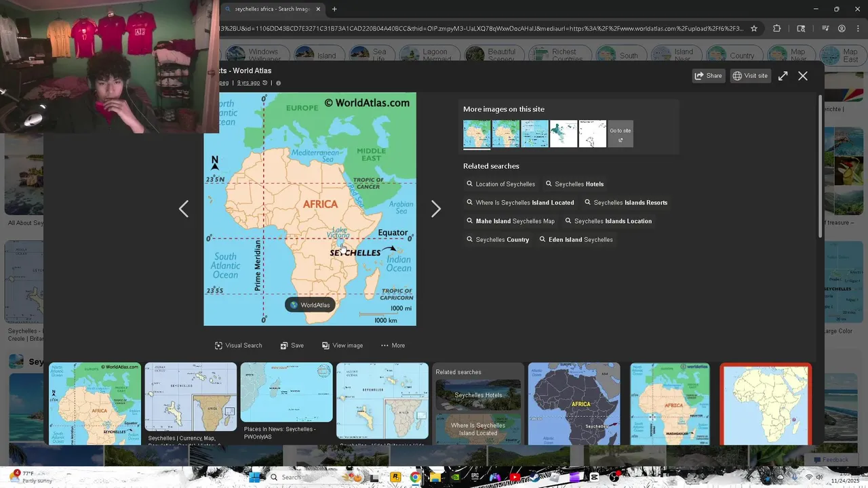Image resolution: width=868 pixels, height=488 pixels.
Task: Open the first WorldAtlas Africa thumbnail in strip
Action: [95, 403]
